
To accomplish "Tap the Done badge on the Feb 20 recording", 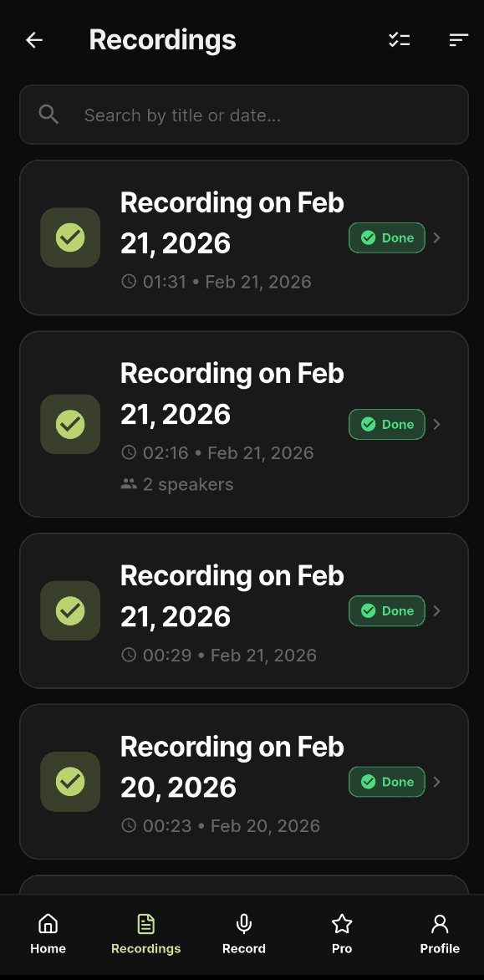I will (x=386, y=782).
